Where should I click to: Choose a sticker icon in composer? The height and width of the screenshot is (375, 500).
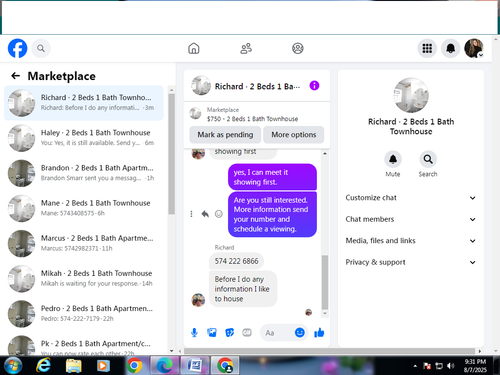[x=229, y=332]
